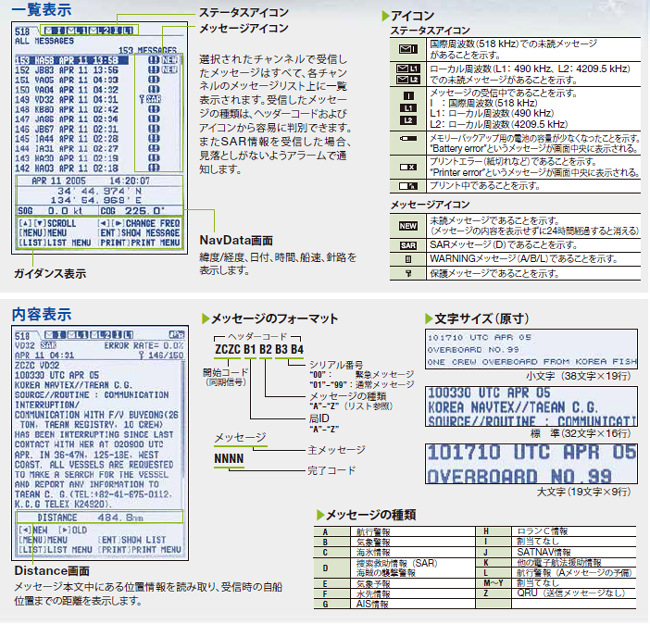Select message row 147 JA86
The width and height of the screenshot is (650, 624).
[x=67, y=119]
